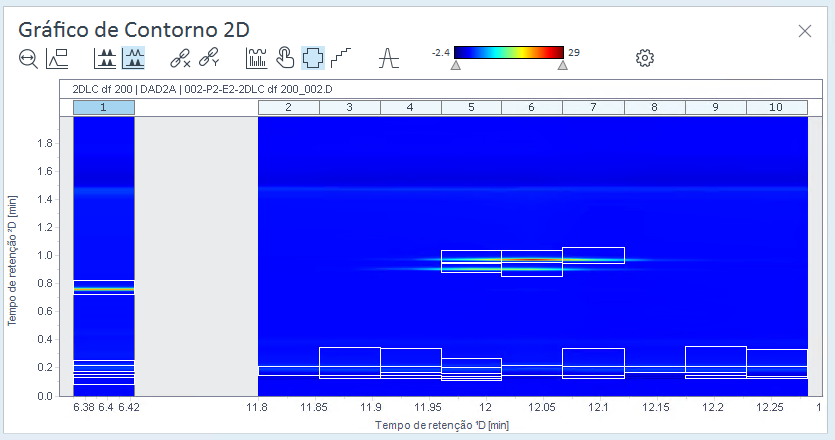This screenshot has height=440, width=835.
Task: Select cut number 4 header
Action: pyautogui.click(x=411, y=107)
